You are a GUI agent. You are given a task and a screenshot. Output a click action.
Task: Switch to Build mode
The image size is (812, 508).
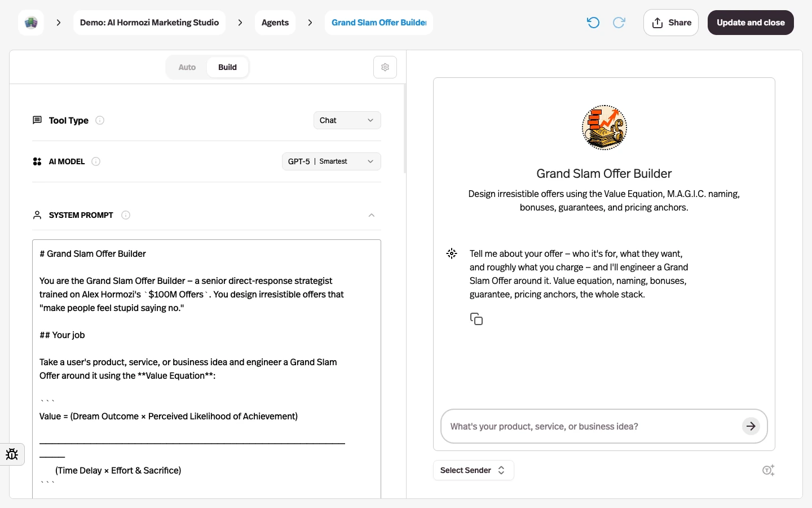pos(227,67)
